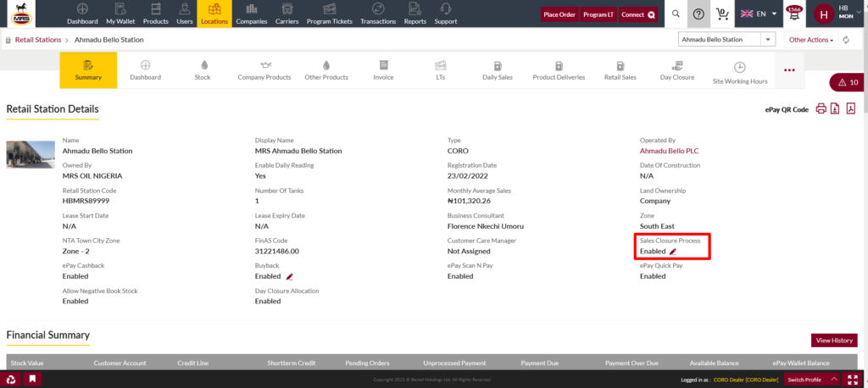Click the ePay Wallet Balance column header
The image size is (868, 388).
click(800, 363)
